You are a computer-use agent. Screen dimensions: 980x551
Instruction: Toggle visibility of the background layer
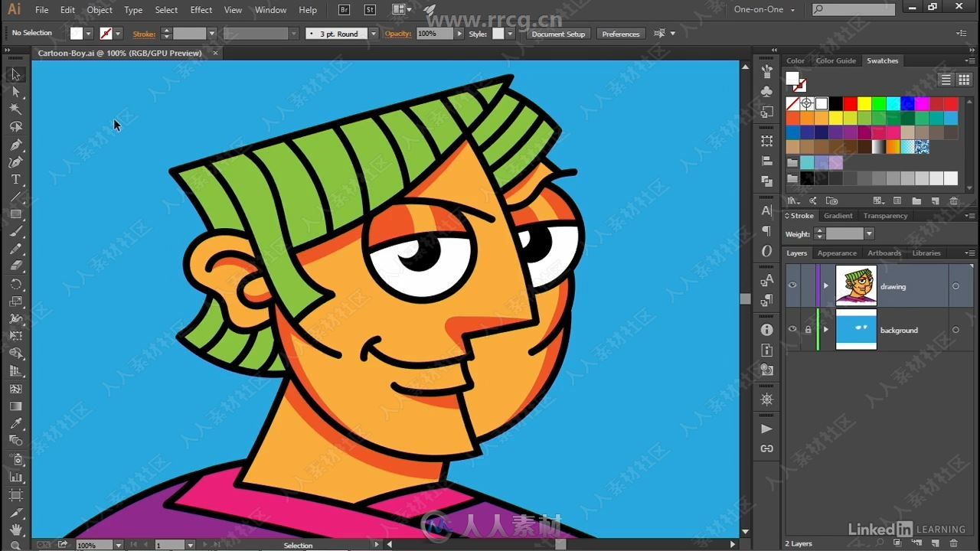click(792, 330)
